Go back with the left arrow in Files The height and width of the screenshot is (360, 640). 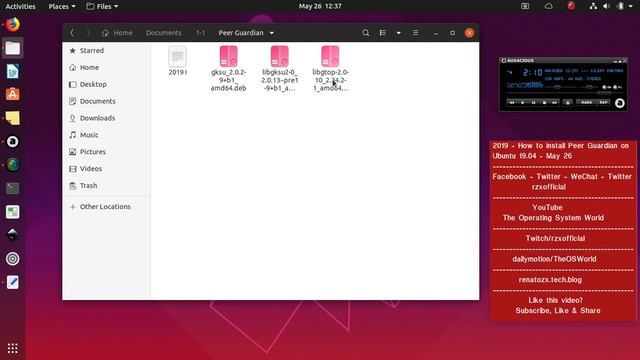click(72, 33)
